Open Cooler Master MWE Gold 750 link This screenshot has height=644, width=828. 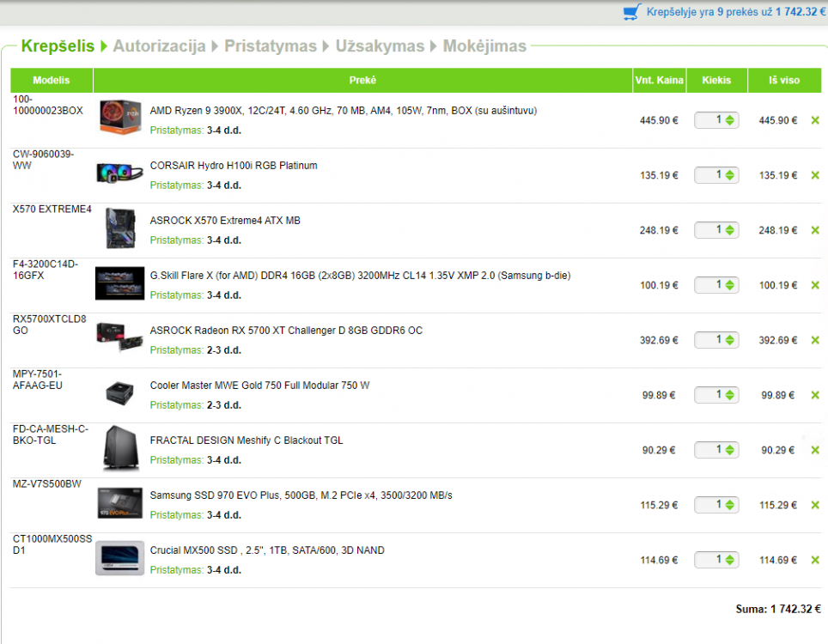click(x=259, y=386)
